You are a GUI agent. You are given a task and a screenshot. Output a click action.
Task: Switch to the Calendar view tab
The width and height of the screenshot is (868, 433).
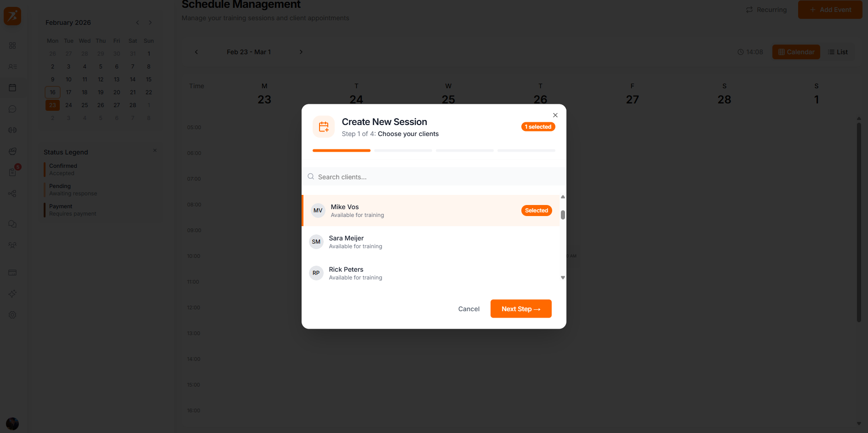click(x=796, y=51)
